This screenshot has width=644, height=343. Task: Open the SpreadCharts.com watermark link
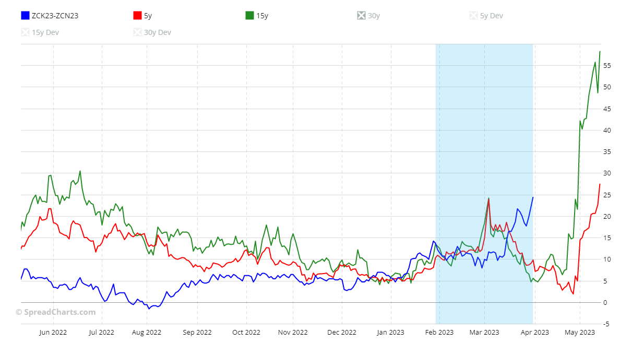click(x=55, y=312)
